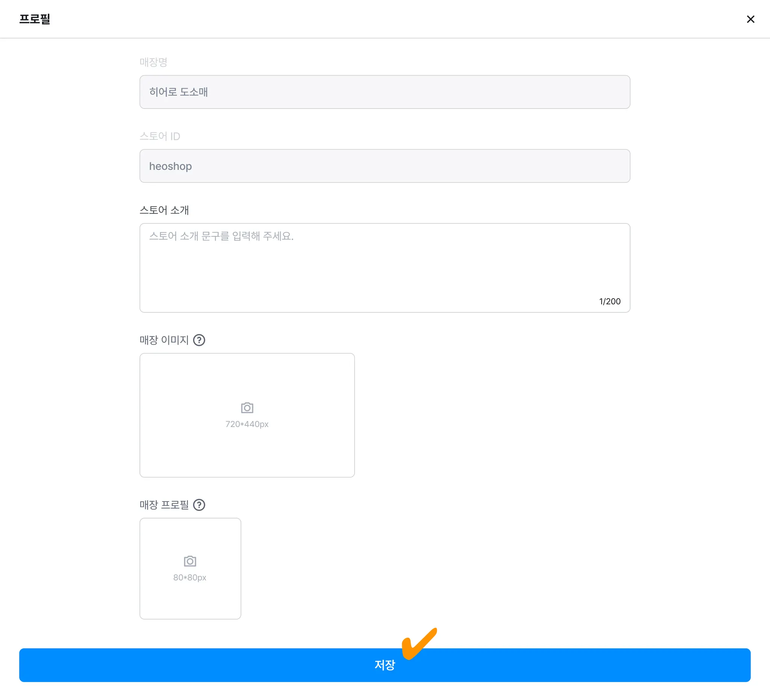This screenshot has height=700, width=770.
Task: Click the 1/200 character counter
Action: click(609, 301)
